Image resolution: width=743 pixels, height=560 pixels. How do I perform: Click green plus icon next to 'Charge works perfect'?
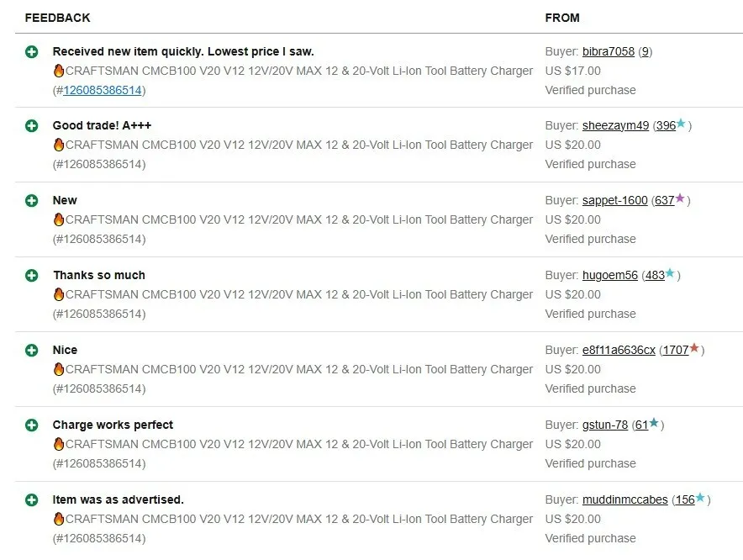pos(32,425)
